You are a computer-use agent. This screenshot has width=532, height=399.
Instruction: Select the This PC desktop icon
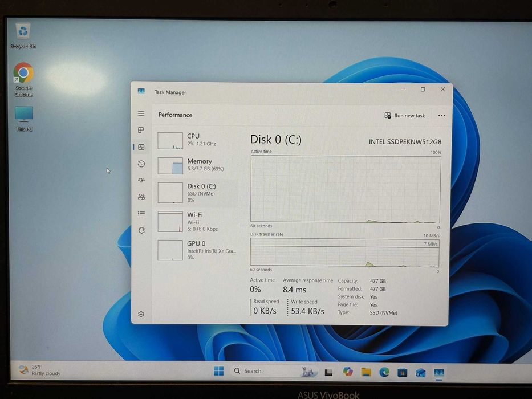pyautogui.click(x=24, y=119)
